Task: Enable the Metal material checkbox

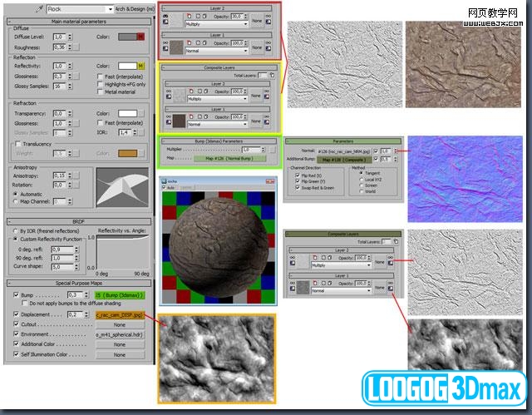Action: coord(100,91)
